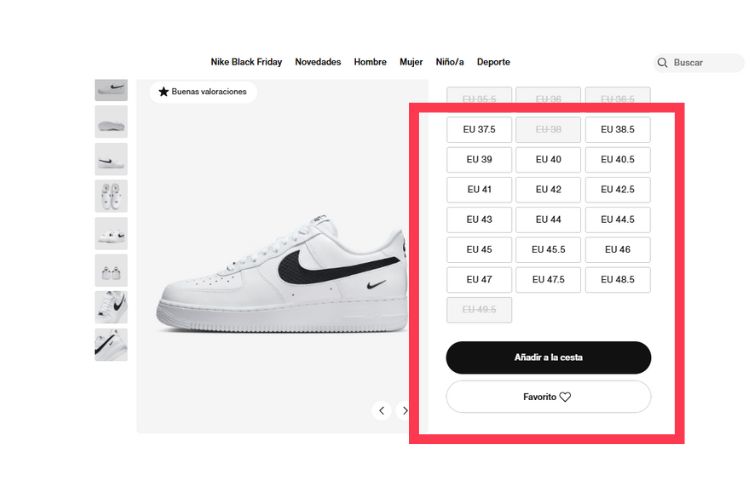750x500 pixels.
Task: Open the Deporte menu
Action: (493, 62)
